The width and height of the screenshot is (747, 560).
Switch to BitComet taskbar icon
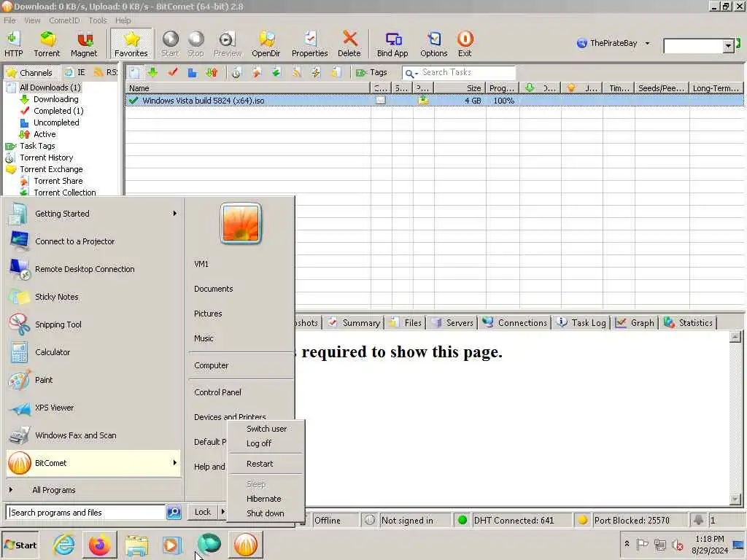pos(246,545)
